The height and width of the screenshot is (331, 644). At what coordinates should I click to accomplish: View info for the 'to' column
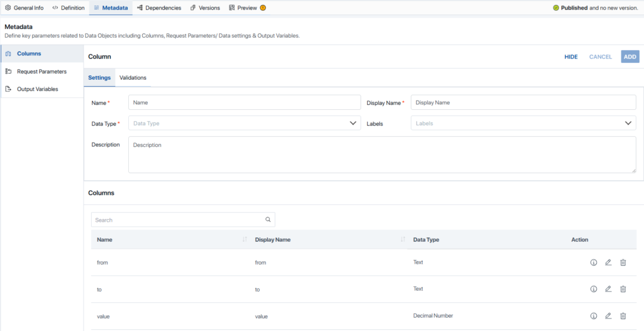(x=594, y=289)
